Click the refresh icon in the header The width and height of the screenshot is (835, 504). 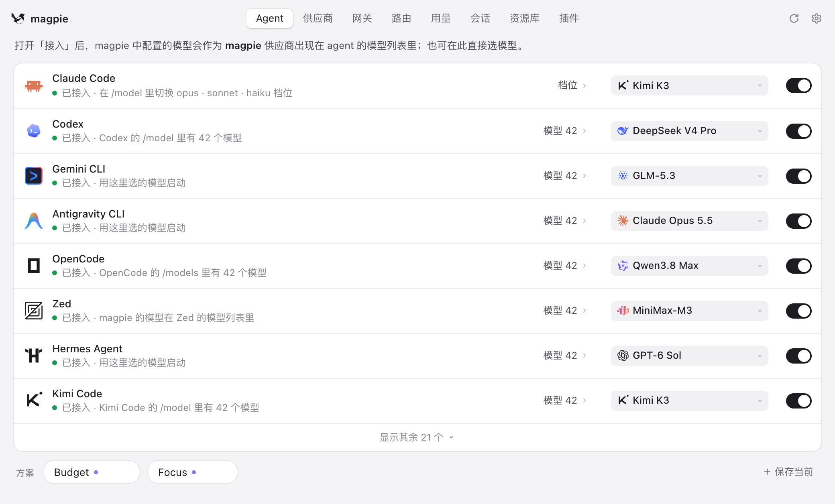point(794,18)
